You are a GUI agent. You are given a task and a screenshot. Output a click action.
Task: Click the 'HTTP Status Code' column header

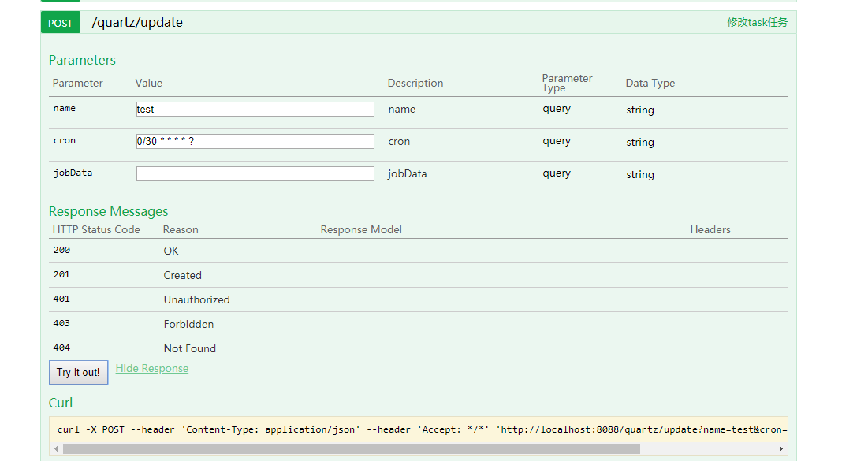(x=96, y=229)
